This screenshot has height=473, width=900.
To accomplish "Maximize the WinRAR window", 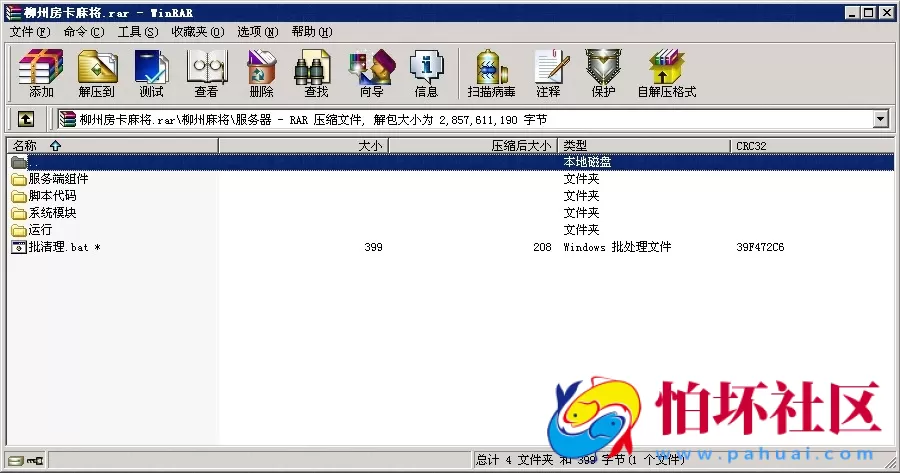I will click(869, 12).
